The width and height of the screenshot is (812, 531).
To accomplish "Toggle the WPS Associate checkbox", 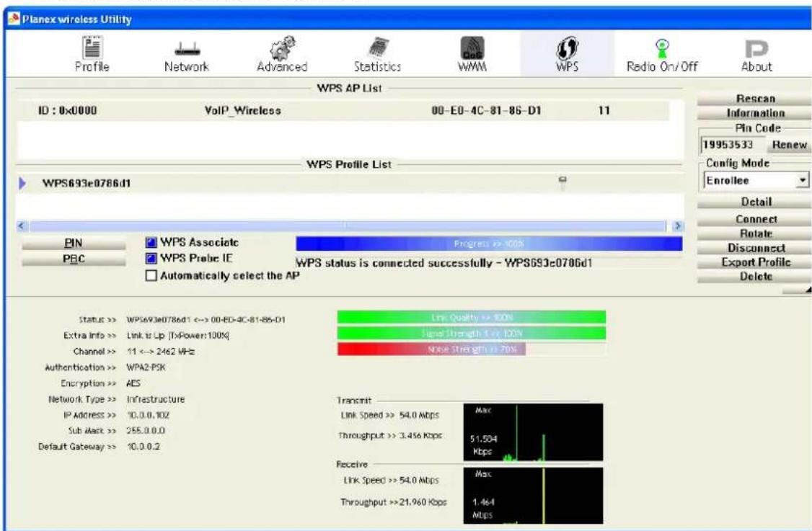I will coord(151,242).
